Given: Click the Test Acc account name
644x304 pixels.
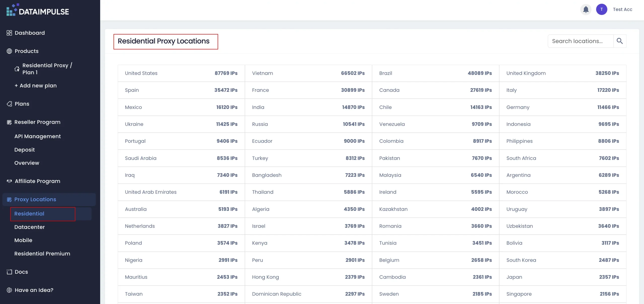Looking at the screenshot, I should click(622, 10).
